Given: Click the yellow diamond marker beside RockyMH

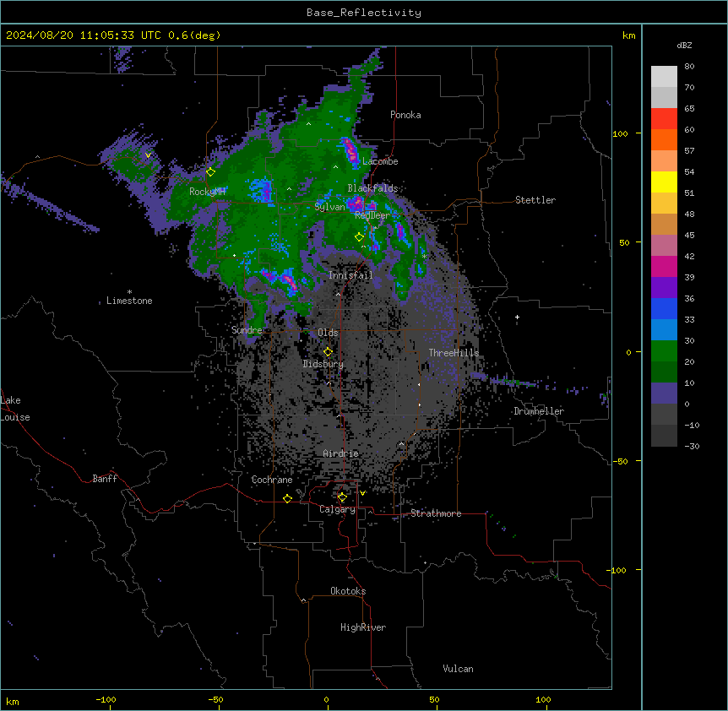Looking at the screenshot, I should [x=210, y=172].
